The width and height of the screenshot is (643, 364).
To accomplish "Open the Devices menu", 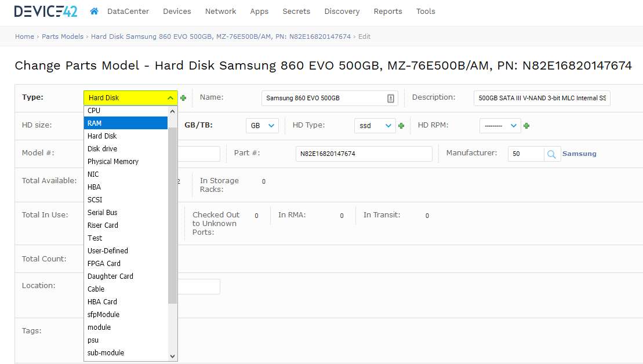I will [x=177, y=12].
